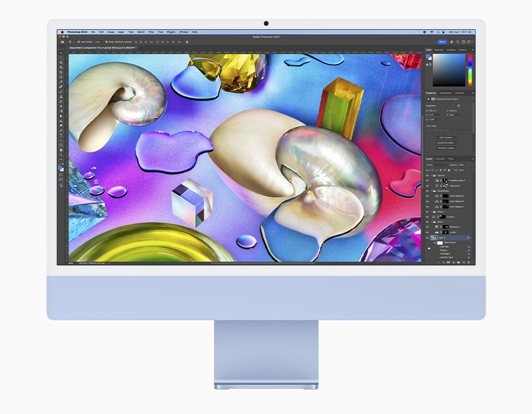The height and width of the screenshot is (414, 532).
Task: Open the layer comp dropdown in Properties
Action: pyautogui.click(x=448, y=130)
